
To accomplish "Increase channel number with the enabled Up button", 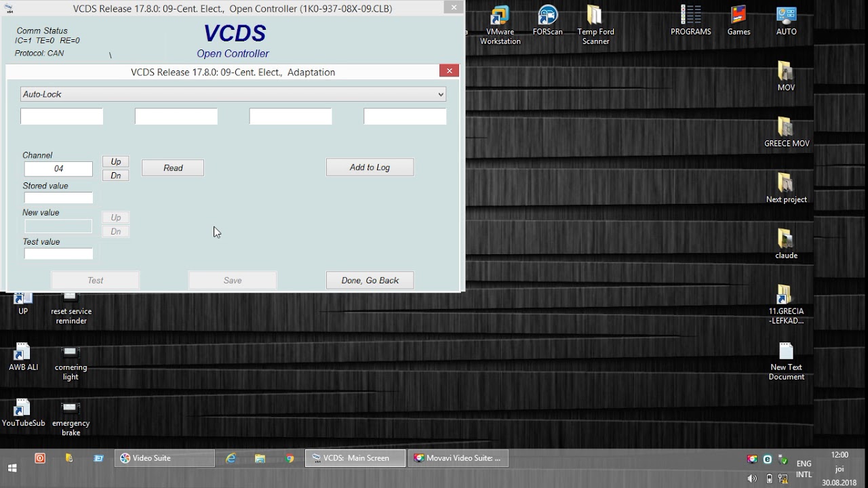I will [x=116, y=161].
